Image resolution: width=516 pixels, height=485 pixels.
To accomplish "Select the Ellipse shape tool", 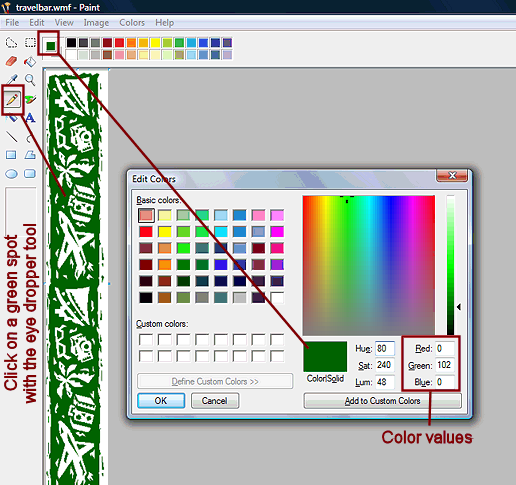I will click(x=11, y=174).
